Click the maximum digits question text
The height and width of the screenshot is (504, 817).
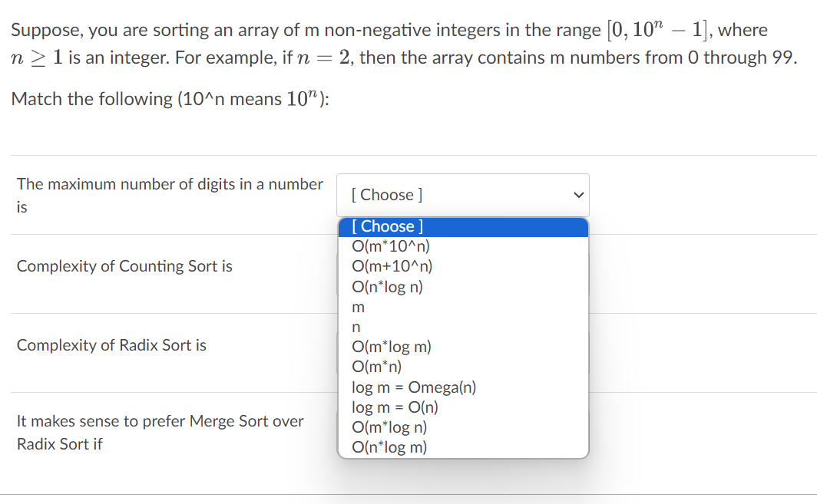tap(170, 196)
